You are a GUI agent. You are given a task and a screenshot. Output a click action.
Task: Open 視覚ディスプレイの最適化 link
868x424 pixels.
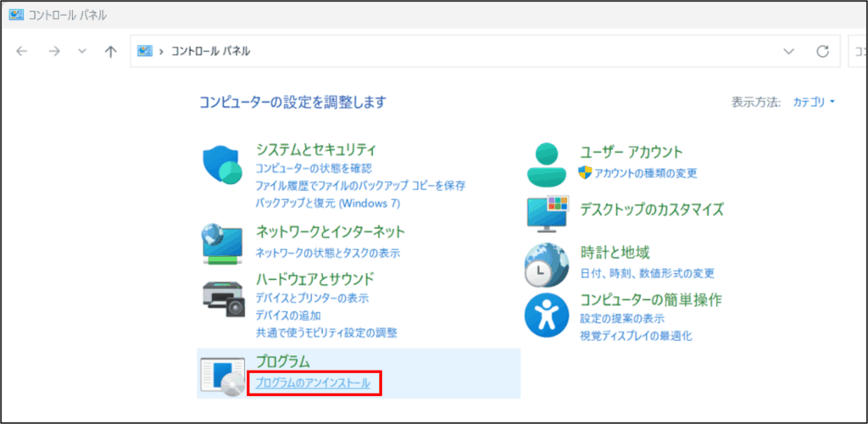click(636, 336)
